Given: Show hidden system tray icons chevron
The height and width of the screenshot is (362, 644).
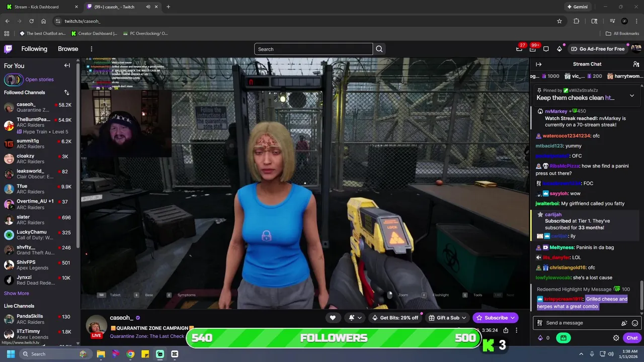Looking at the screenshot, I should click(x=581, y=354).
